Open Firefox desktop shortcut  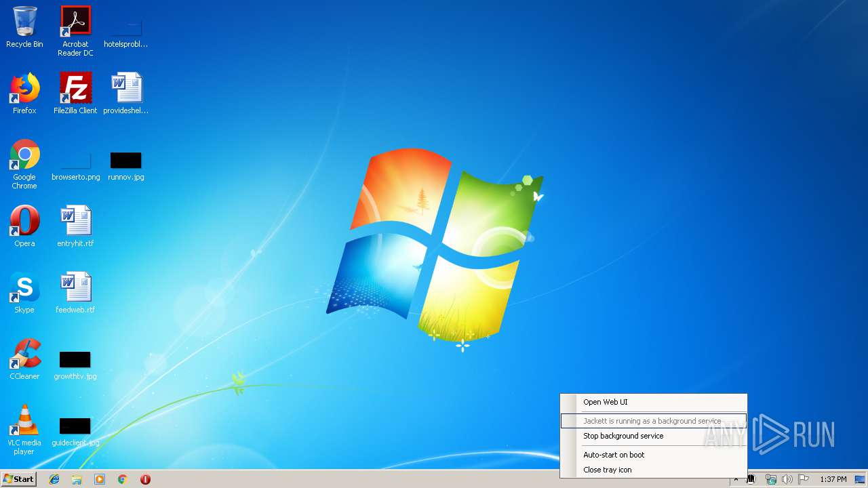pyautogui.click(x=24, y=94)
